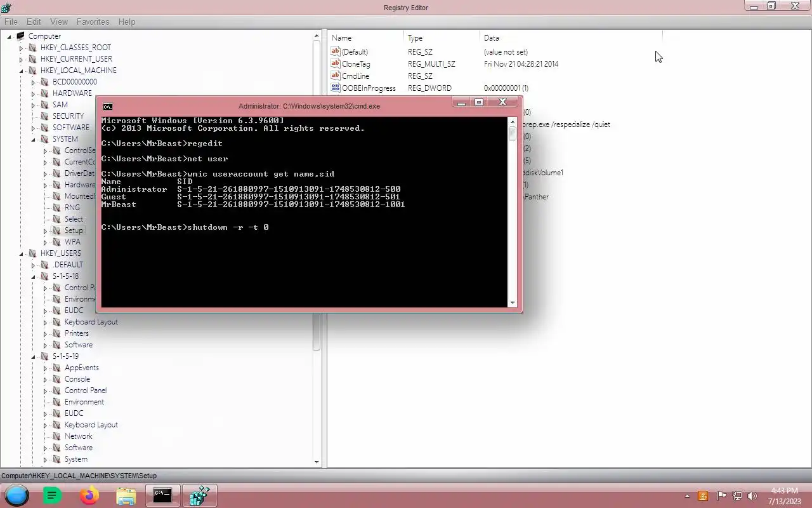Show hidden tray icons arrow
This screenshot has height=508, width=812.
(687, 496)
